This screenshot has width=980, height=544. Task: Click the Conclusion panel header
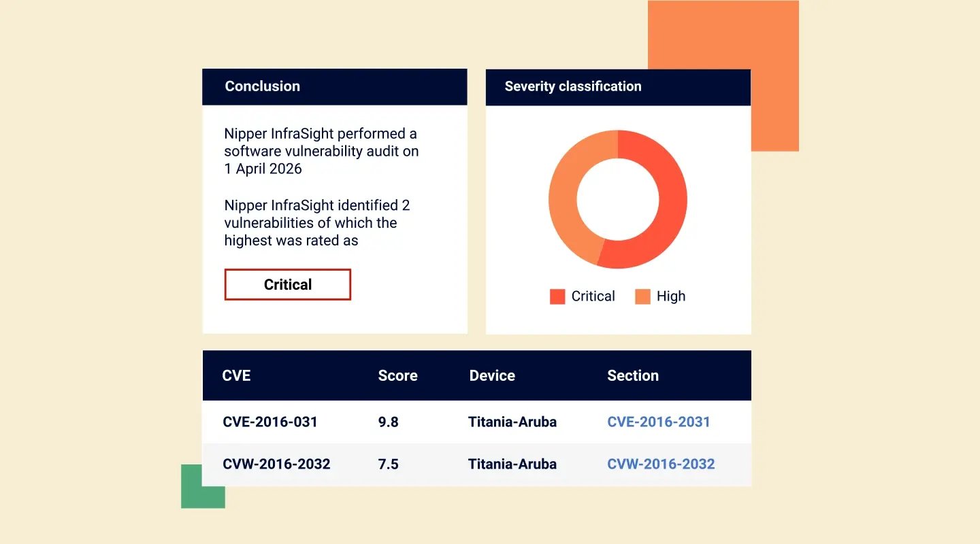point(335,86)
